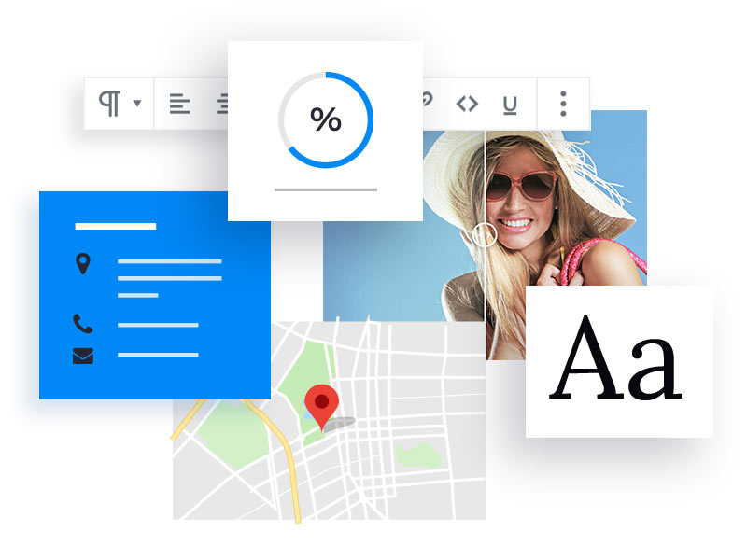Click the envelope email icon

click(x=83, y=356)
